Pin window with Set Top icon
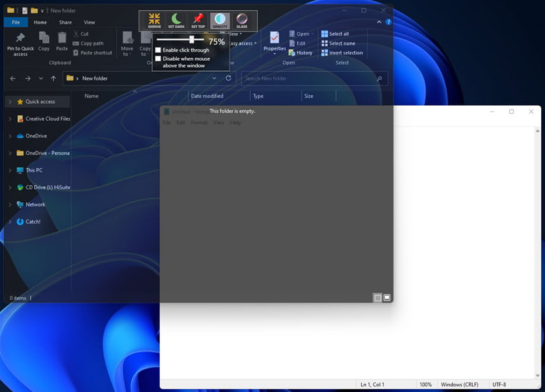The image size is (545, 392). point(198,20)
